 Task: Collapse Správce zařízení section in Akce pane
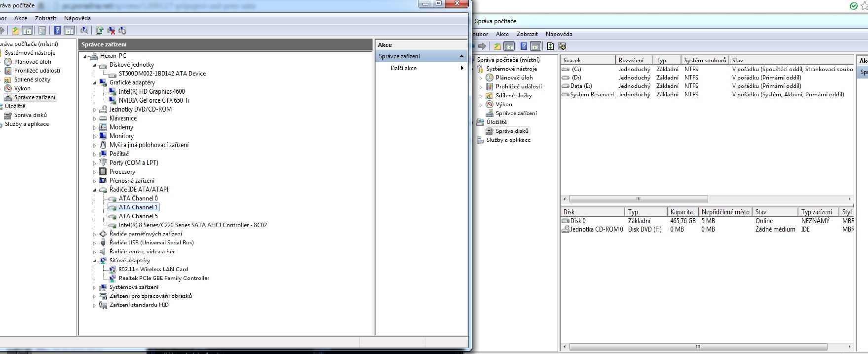click(x=461, y=56)
